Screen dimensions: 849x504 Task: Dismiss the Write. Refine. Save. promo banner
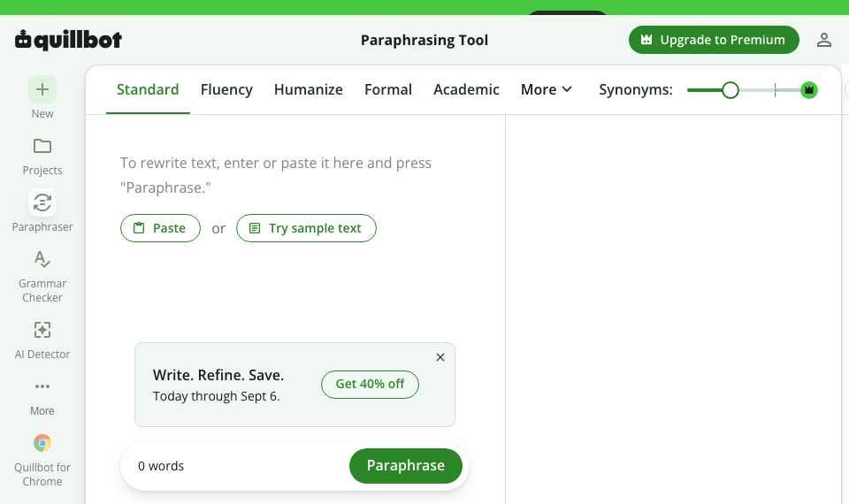click(440, 357)
